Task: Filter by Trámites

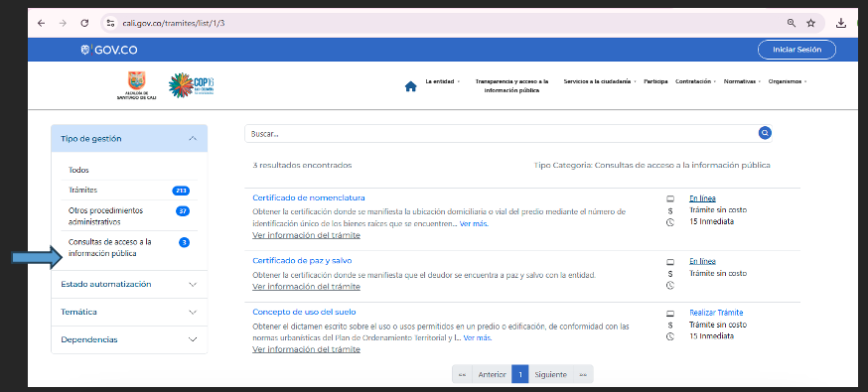Action: pyautogui.click(x=83, y=190)
